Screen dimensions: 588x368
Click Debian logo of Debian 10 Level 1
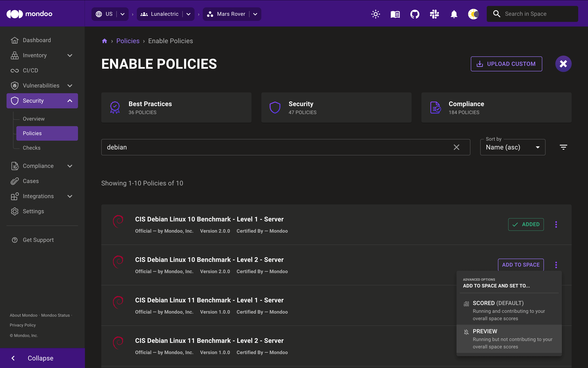118,221
